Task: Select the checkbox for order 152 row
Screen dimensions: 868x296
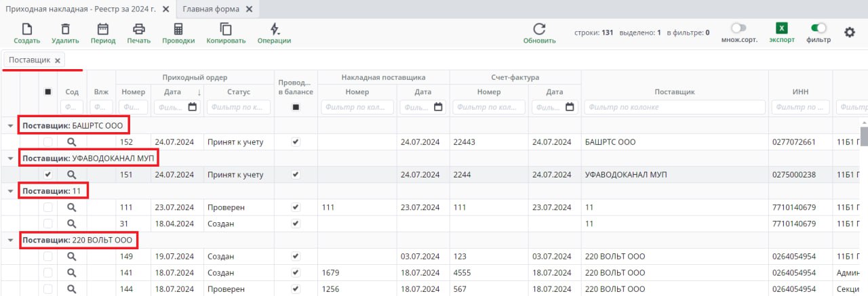Action: click(48, 142)
